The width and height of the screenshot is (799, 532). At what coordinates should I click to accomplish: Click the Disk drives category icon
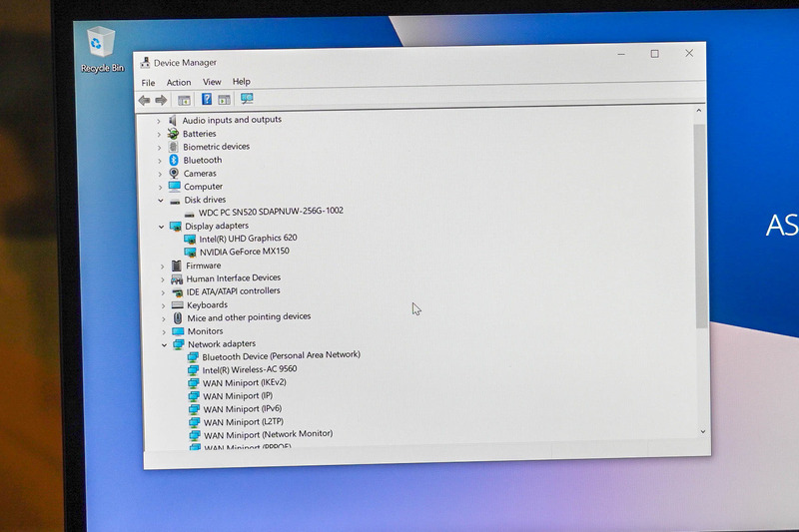(175, 201)
